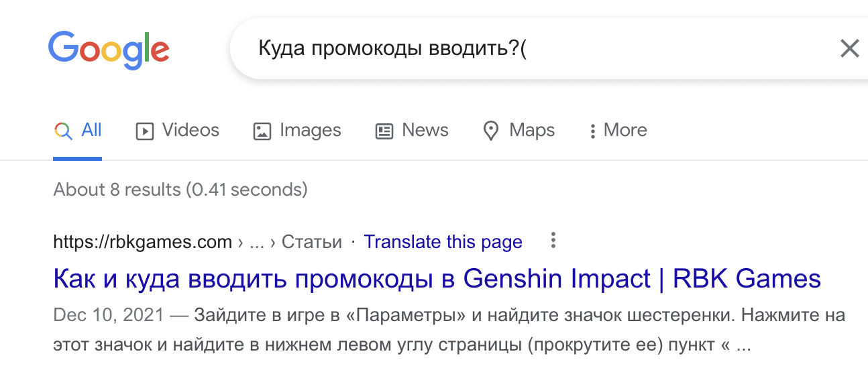Clear the search query with the X
The height and width of the screenshot is (370, 868).
(849, 48)
